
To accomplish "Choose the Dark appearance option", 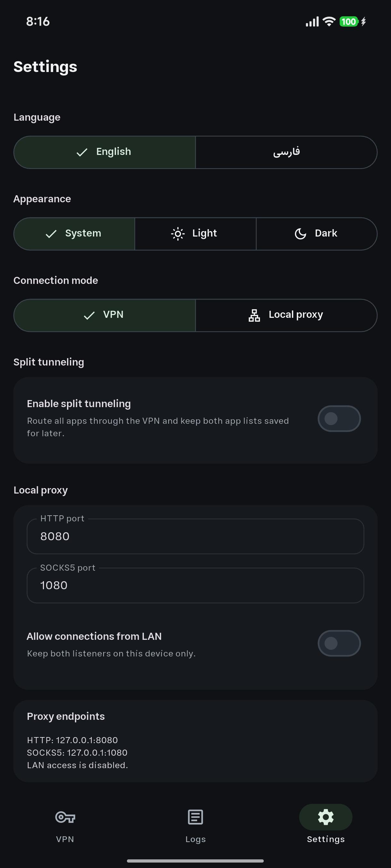I will (x=316, y=234).
